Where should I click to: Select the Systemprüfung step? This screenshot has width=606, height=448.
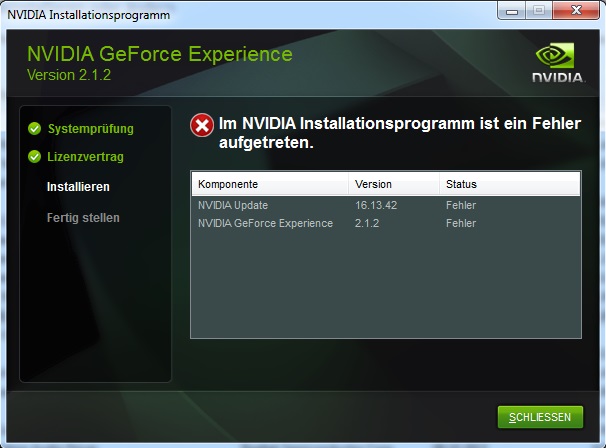[x=90, y=129]
